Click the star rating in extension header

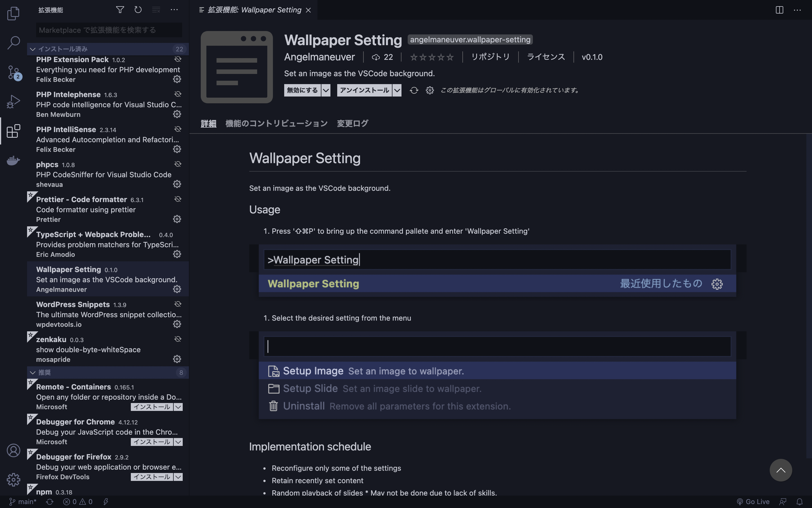click(432, 57)
